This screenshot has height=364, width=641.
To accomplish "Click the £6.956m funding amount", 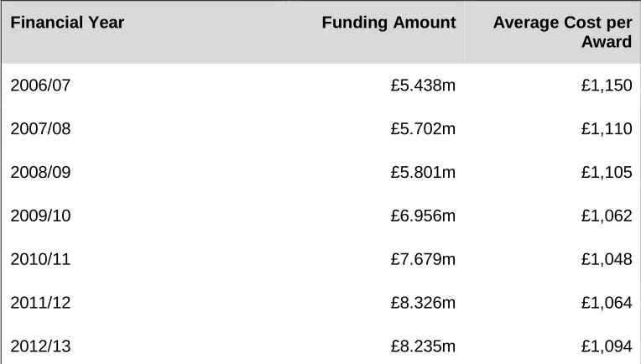I will pyautogui.click(x=423, y=216).
